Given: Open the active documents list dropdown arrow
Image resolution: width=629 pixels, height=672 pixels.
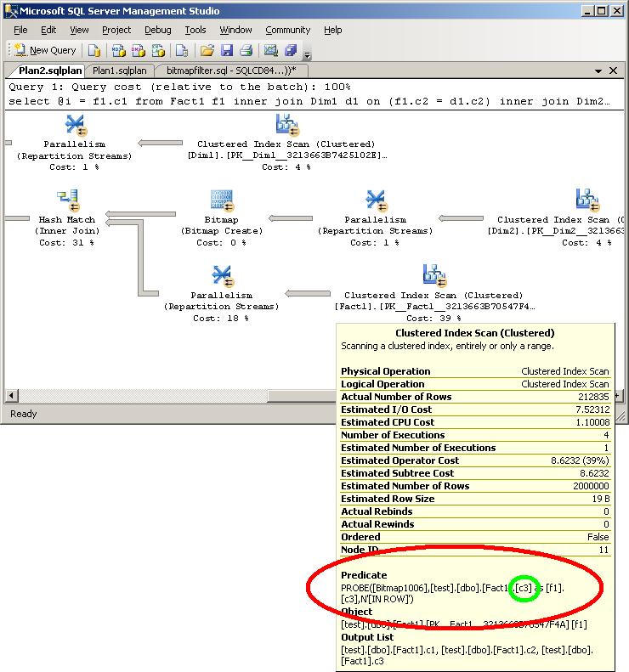Looking at the screenshot, I should [598, 71].
